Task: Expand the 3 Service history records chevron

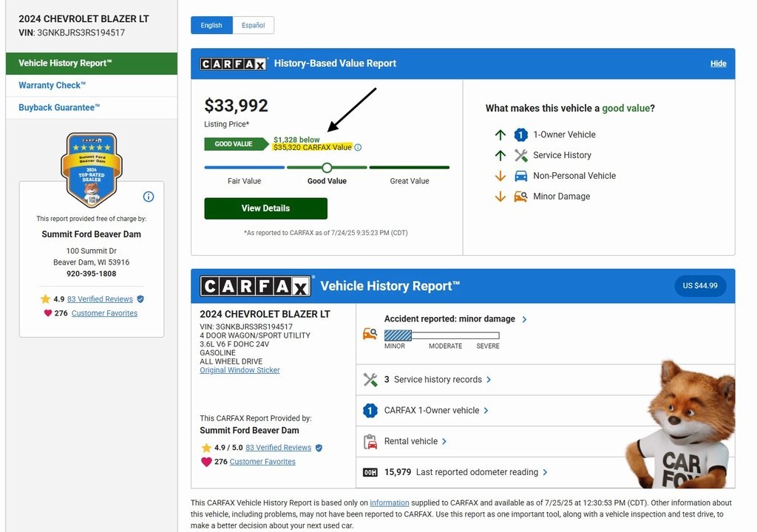Action: tap(489, 380)
